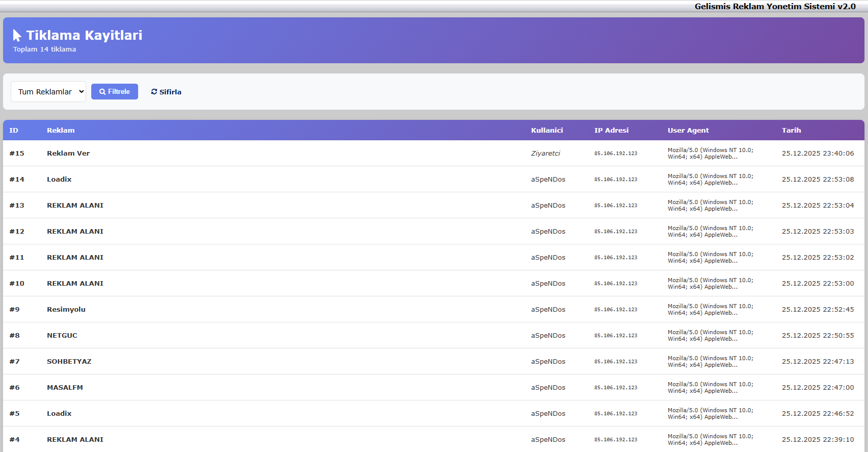Screen dimensions: 868x452
Task: Click the IP Adresi column header
Action: [611, 131]
